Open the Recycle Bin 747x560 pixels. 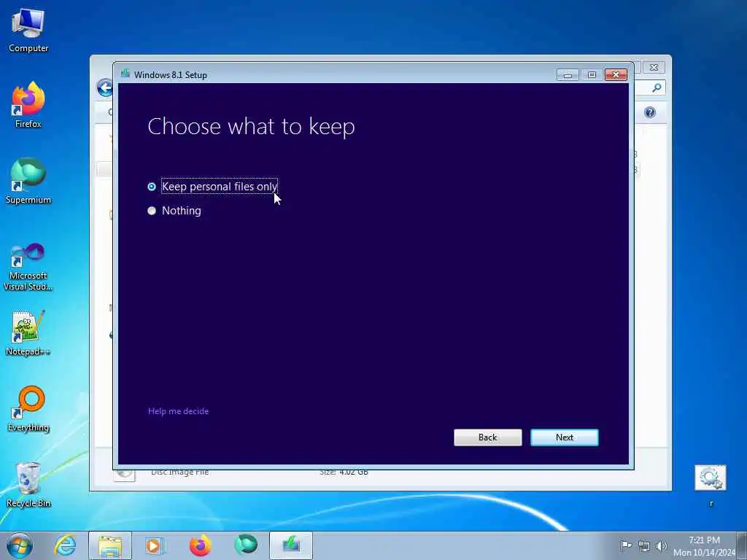(28, 485)
